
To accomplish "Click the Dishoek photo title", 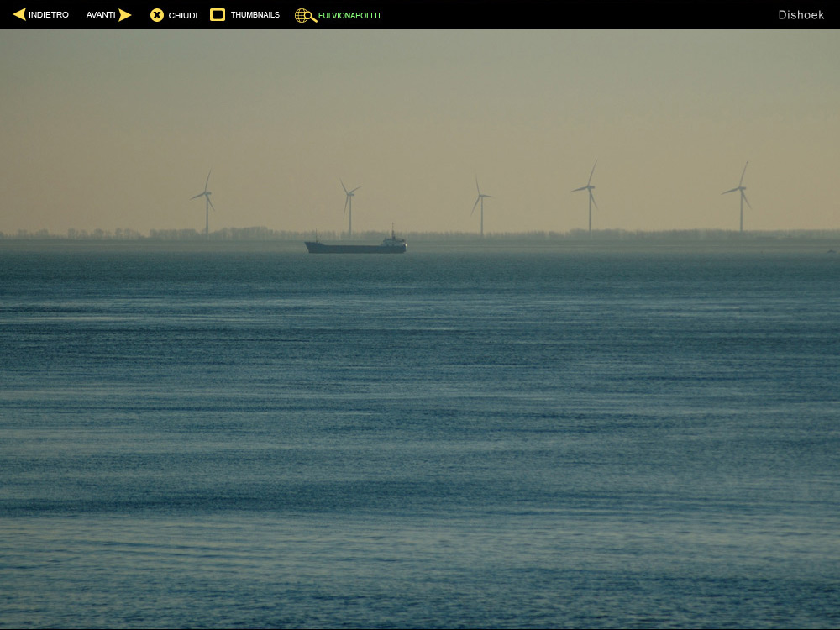I will (801, 15).
